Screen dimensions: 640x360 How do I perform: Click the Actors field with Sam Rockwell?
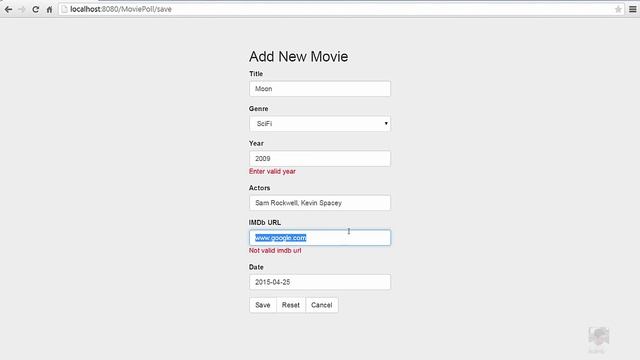pos(320,203)
